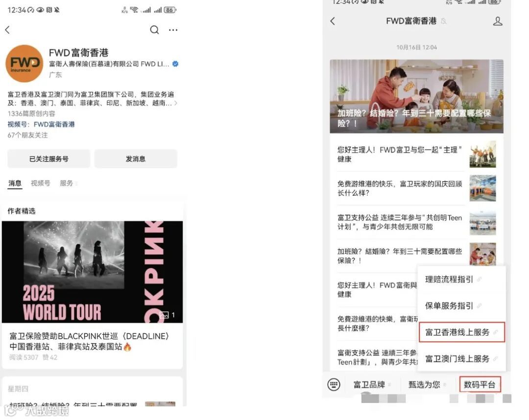
Task: Open the three-dot more options menu
Action: pos(173,30)
